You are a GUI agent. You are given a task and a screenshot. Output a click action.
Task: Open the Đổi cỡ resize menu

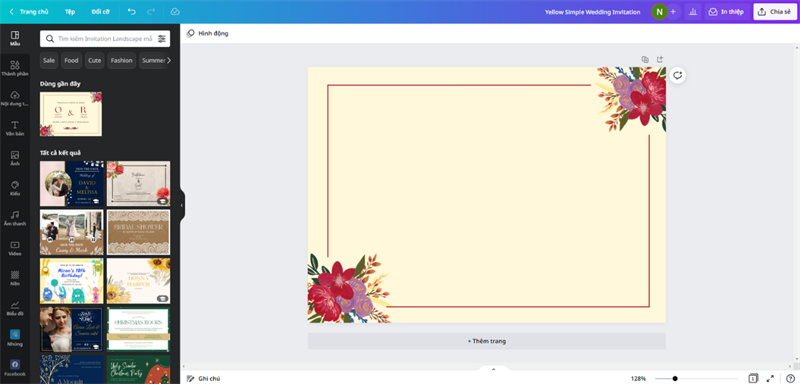click(101, 12)
